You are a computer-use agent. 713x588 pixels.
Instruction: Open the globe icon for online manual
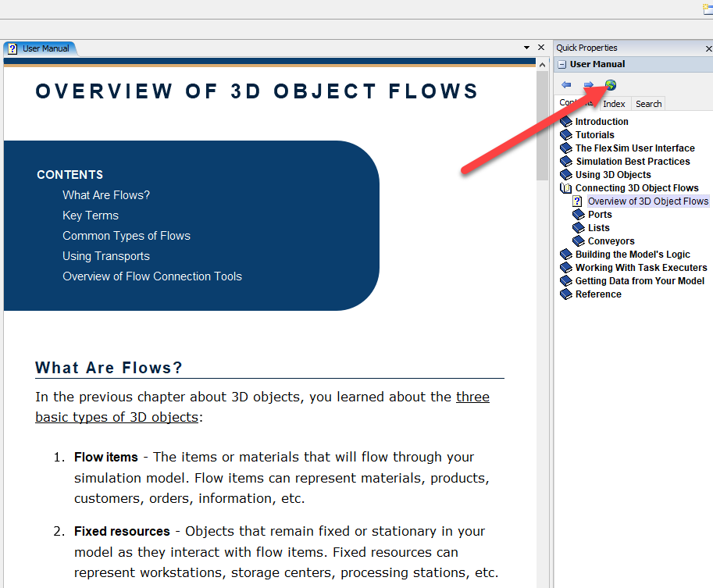[611, 84]
